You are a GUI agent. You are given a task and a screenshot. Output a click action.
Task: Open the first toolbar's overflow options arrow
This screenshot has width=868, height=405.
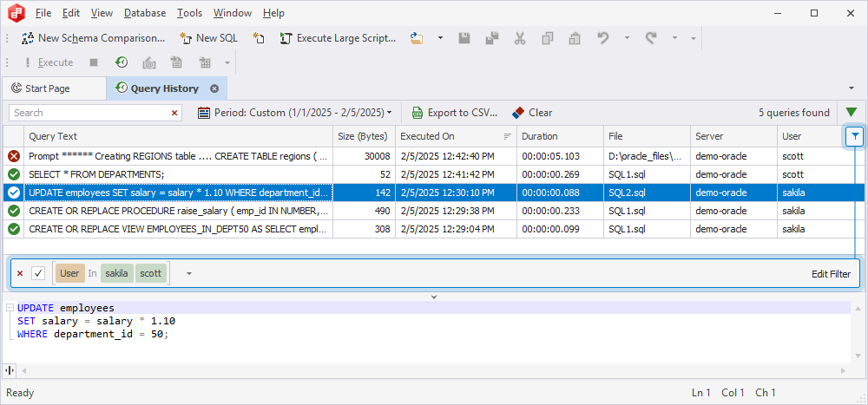693,39
